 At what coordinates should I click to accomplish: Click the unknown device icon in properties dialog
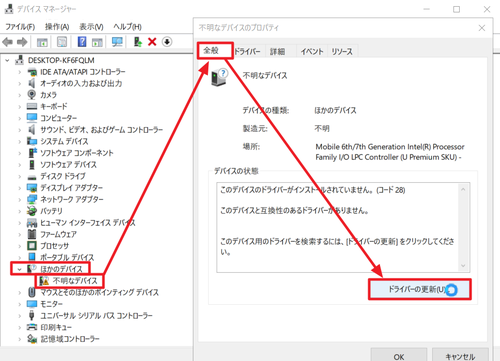click(219, 77)
